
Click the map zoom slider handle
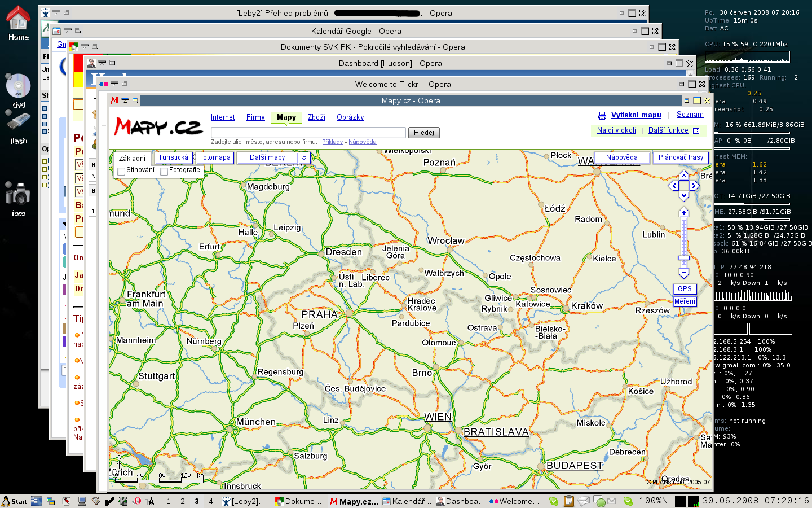tap(684, 259)
